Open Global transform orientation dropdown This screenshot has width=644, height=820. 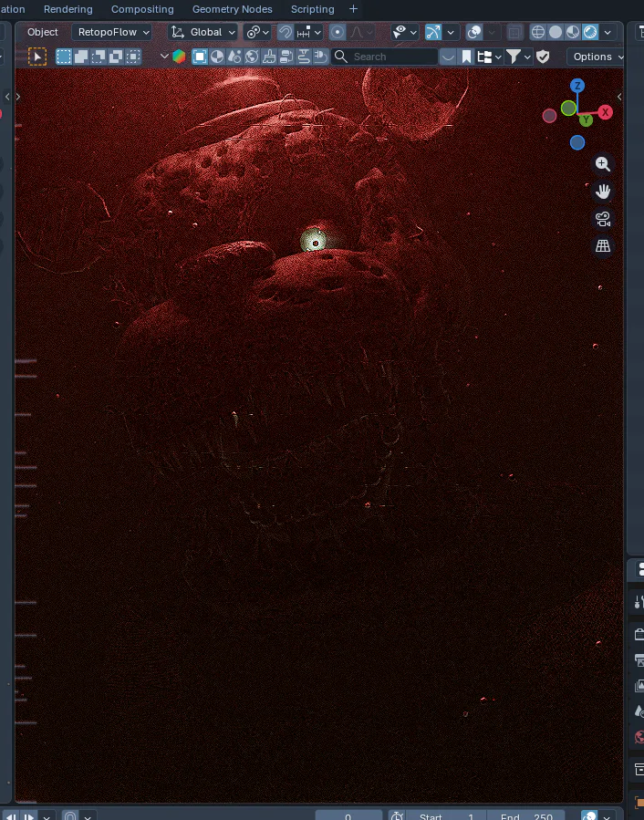[x=203, y=32]
